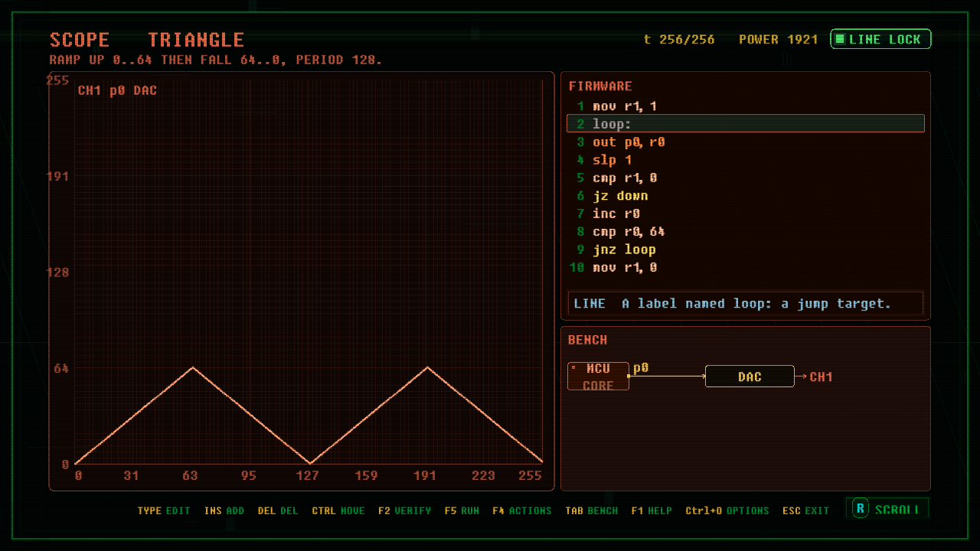Click y-axis value 128 on scope

coord(59,272)
